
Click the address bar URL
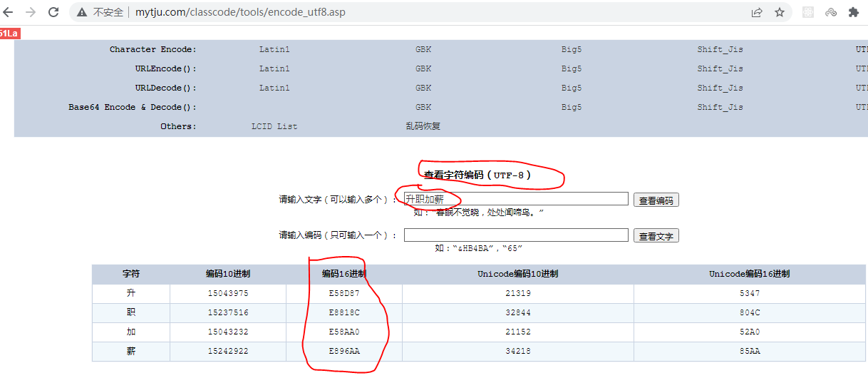(241, 12)
